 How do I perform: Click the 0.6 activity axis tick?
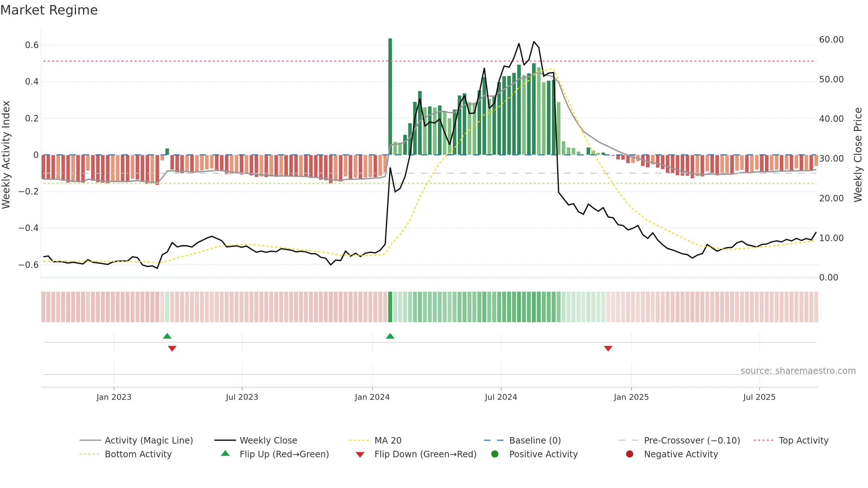(x=32, y=45)
